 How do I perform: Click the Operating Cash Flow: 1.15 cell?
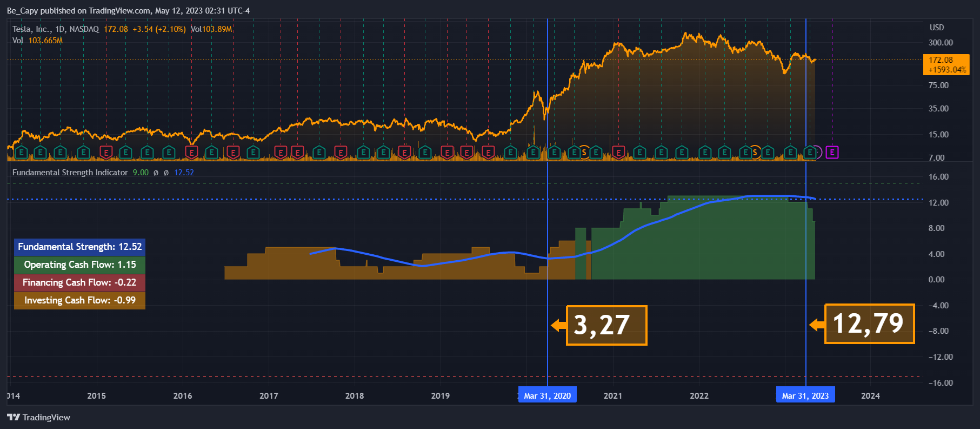point(80,265)
